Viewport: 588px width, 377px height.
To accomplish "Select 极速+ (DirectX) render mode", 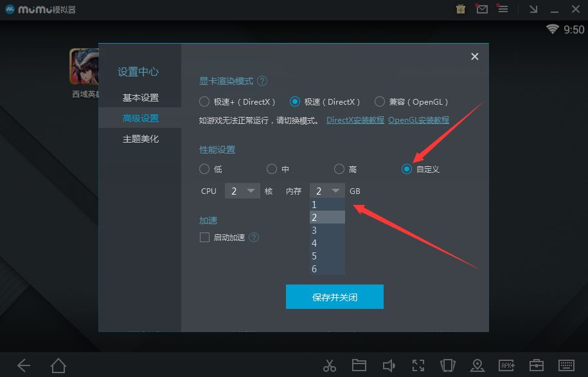I will coord(204,101).
